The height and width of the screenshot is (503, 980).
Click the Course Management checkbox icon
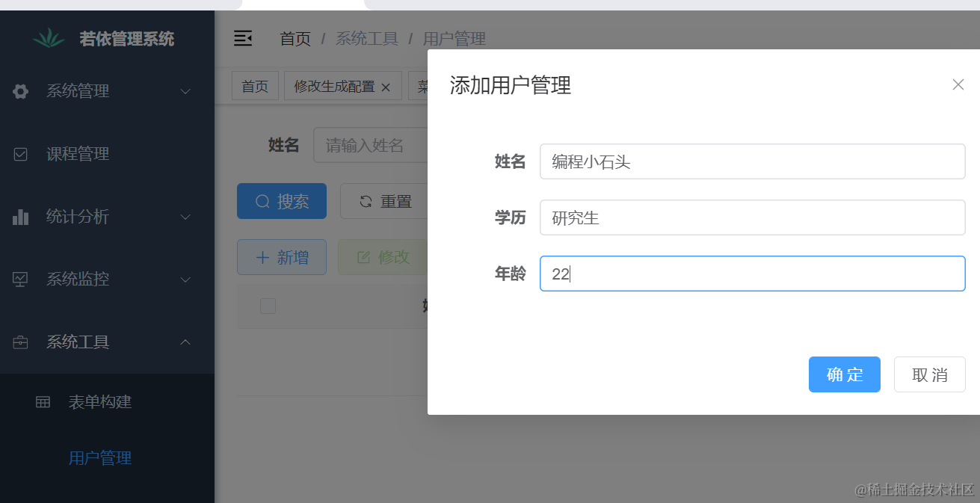pos(21,154)
